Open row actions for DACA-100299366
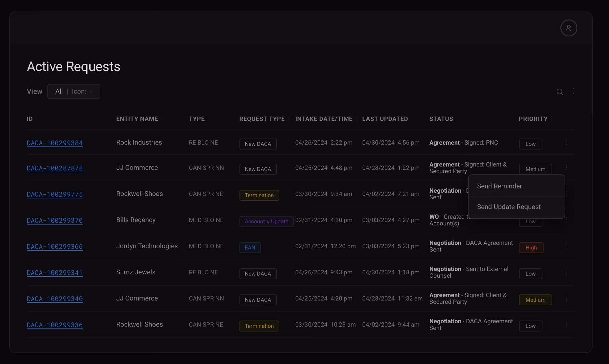Image resolution: width=609 pixels, height=364 pixels. tap(567, 246)
